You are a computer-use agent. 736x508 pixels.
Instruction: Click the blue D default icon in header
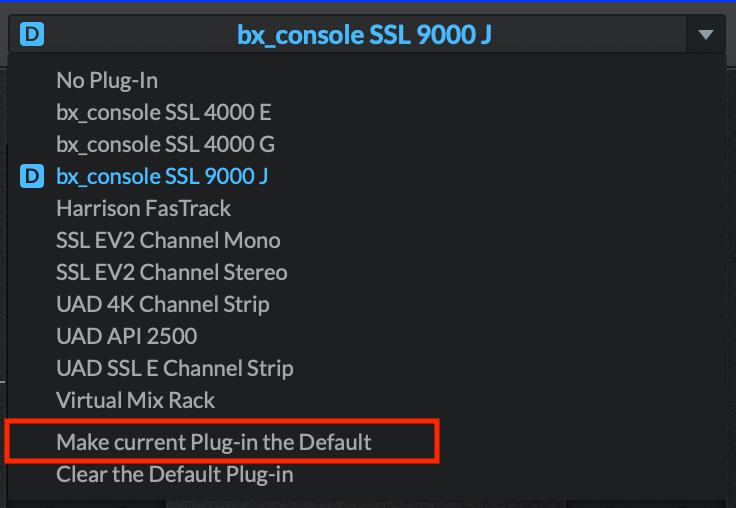32,34
